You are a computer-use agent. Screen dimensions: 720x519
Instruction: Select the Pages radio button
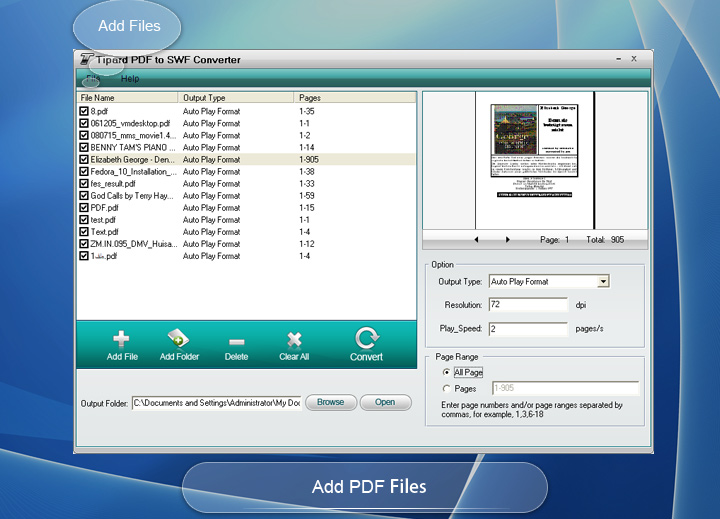(446, 389)
